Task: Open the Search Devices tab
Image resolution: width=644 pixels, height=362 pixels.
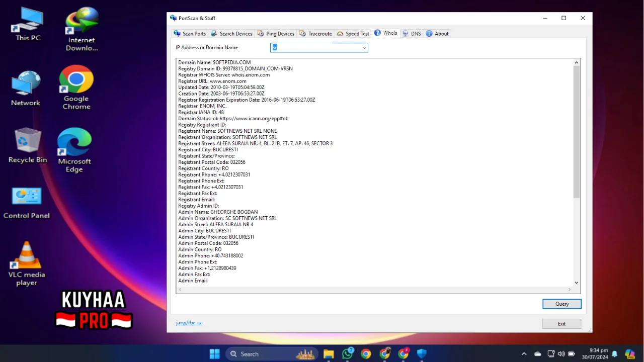Action: pyautogui.click(x=231, y=34)
